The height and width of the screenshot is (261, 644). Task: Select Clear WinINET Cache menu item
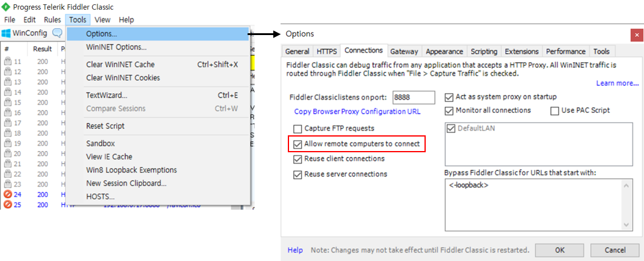click(158, 65)
